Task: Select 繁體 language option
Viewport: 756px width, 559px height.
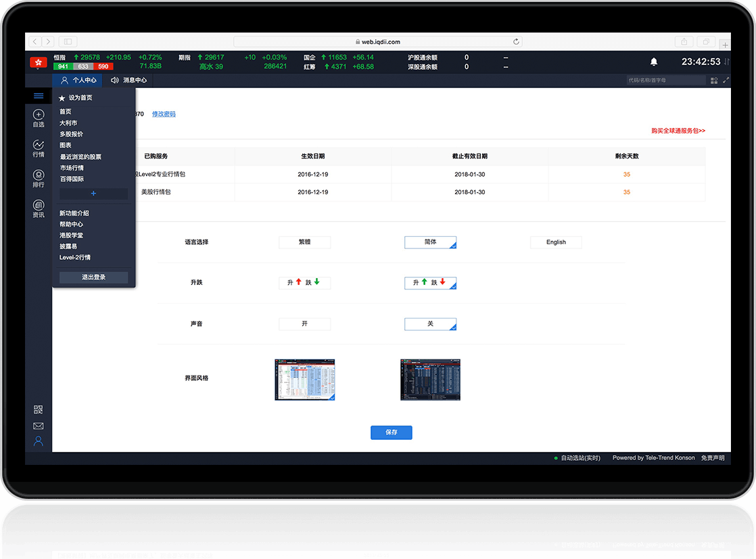Action: (x=304, y=242)
